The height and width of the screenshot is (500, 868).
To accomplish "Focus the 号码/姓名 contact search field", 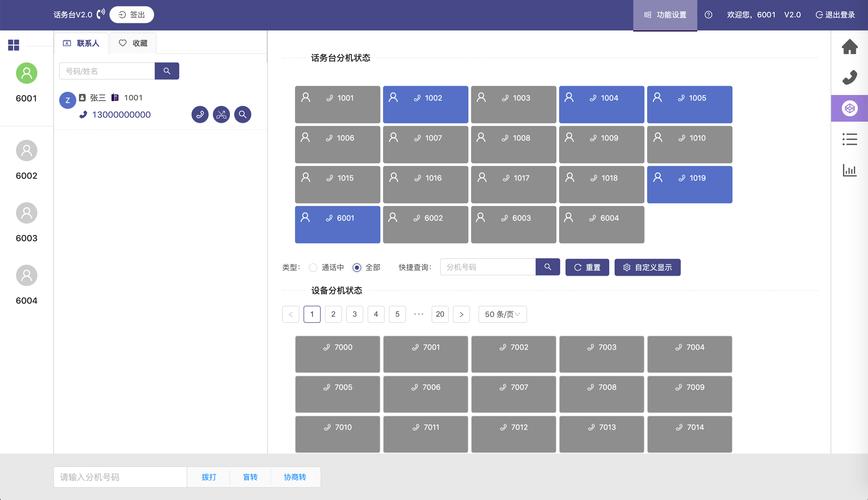I will click(x=107, y=71).
